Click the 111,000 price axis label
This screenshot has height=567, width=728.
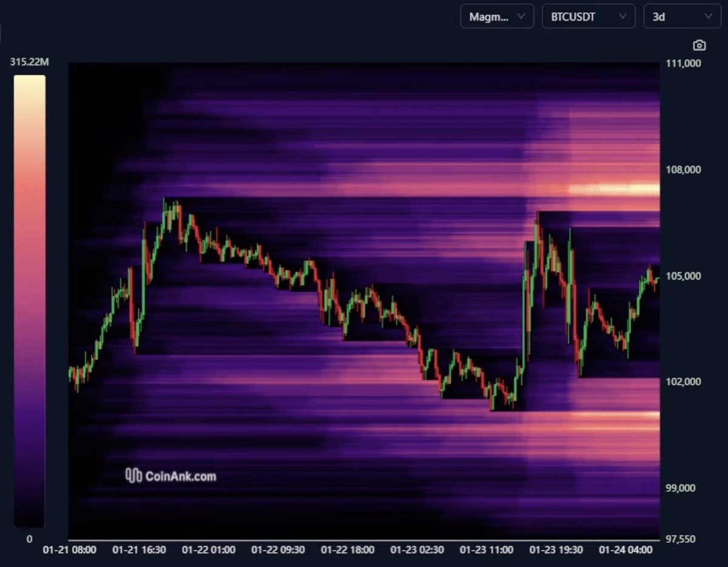683,63
